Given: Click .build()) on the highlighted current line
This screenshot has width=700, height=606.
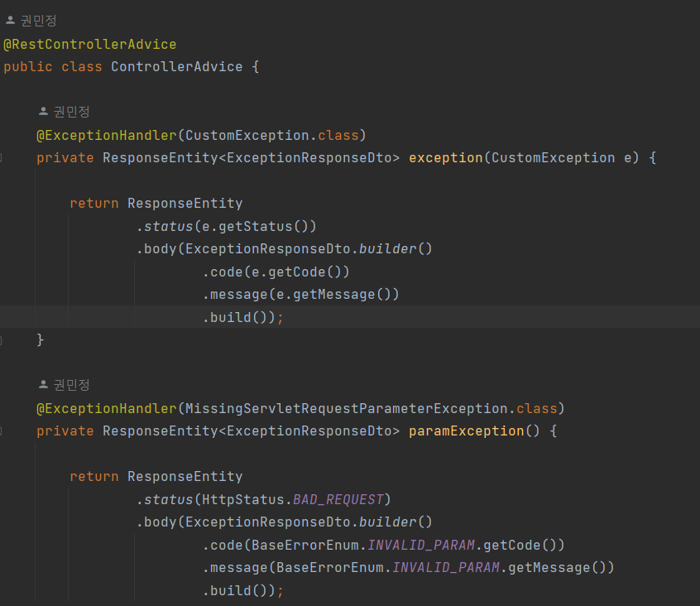Looking at the screenshot, I should coord(239,318).
